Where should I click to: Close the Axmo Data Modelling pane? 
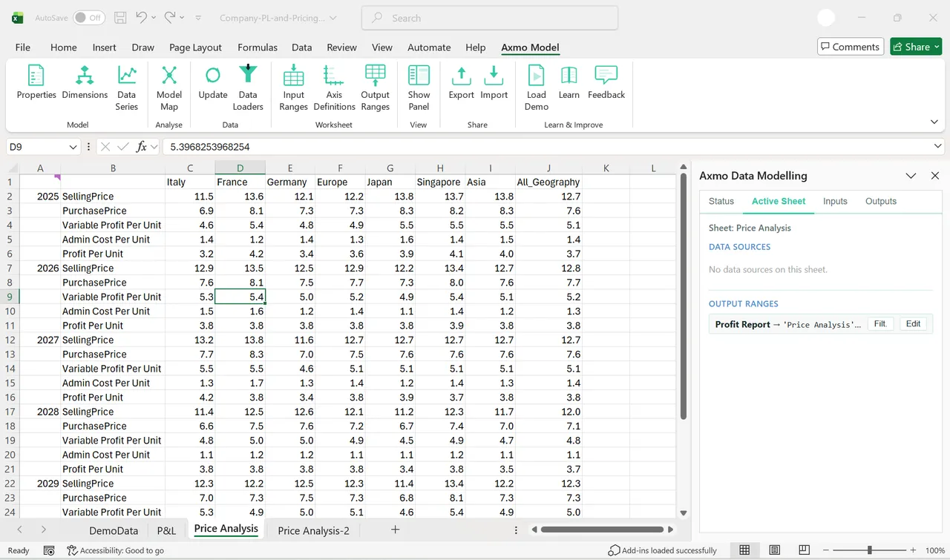click(x=935, y=176)
